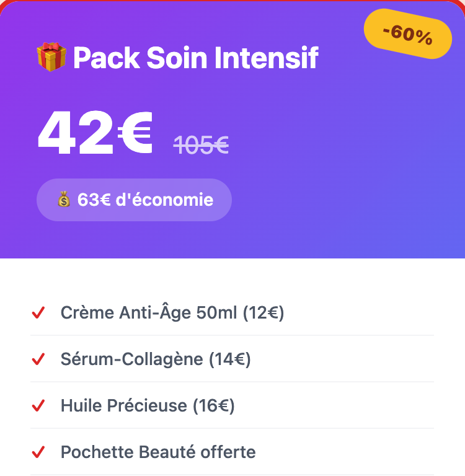Click the checkmark beside Pochette Beauté offerte
Screen dimensions: 465x476
[x=38, y=452]
